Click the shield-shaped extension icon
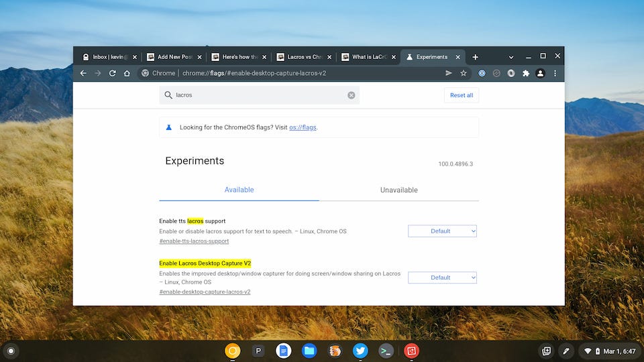This screenshot has height=362, width=644. [x=511, y=73]
